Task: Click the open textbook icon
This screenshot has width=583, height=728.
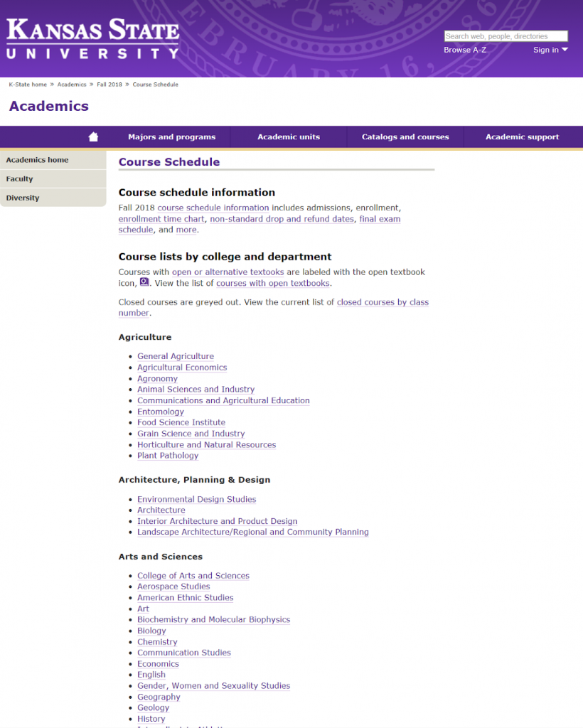Action: tap(144, 282)
